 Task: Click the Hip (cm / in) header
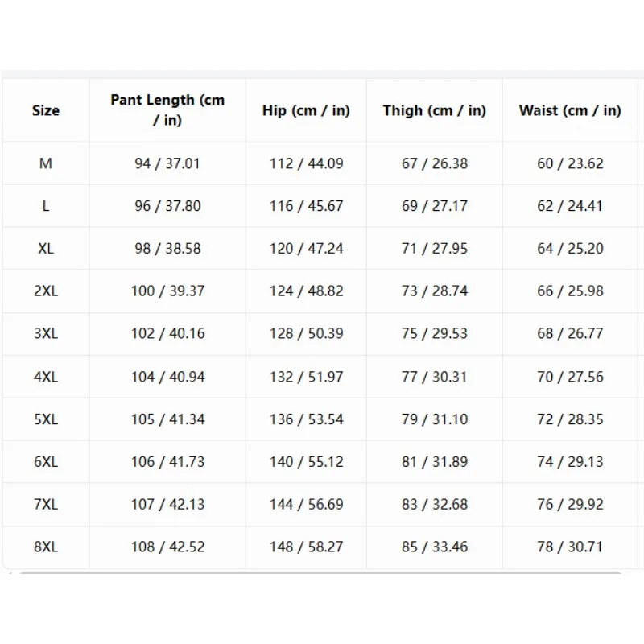pos(306,110)
